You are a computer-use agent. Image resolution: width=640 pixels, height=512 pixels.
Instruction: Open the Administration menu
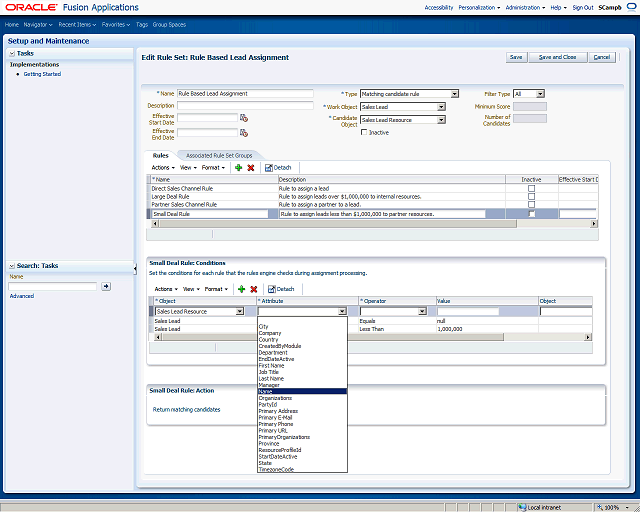525,7
